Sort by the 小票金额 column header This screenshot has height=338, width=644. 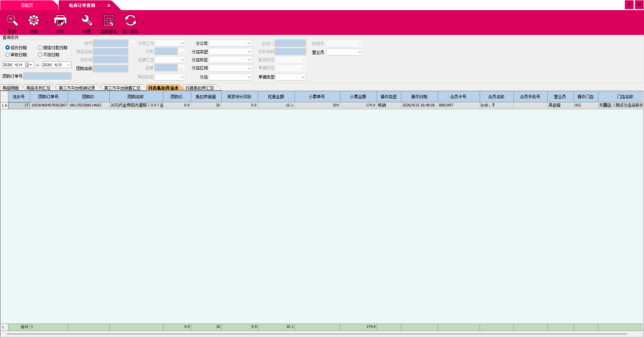point(358,97)
